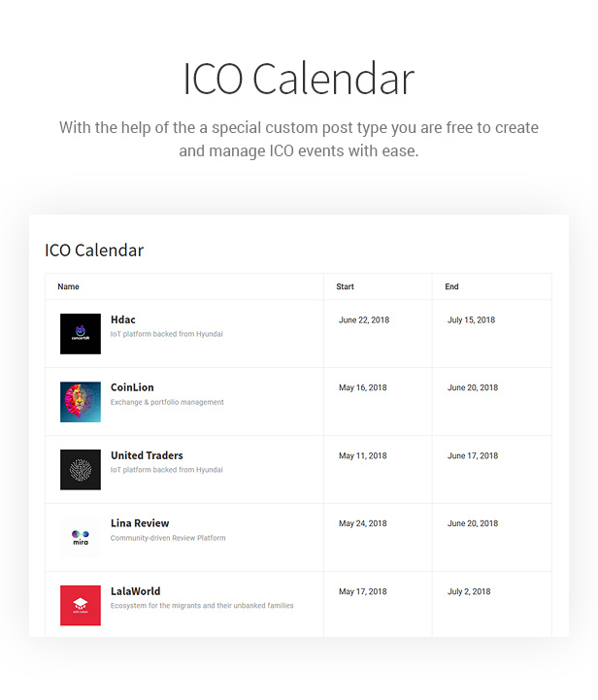The height and width of the screenshot is (700, 598).
Task: Sort by the Name column header
Action: pos(69,287)
